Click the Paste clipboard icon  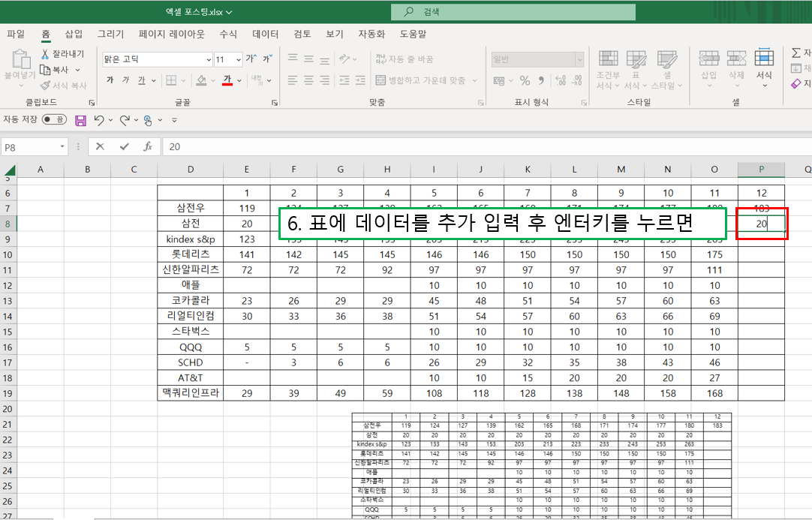[21, 59]
